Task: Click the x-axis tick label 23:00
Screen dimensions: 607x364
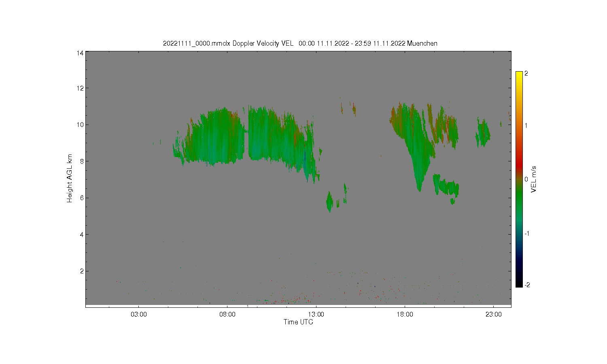Action: tap(493, 314)
